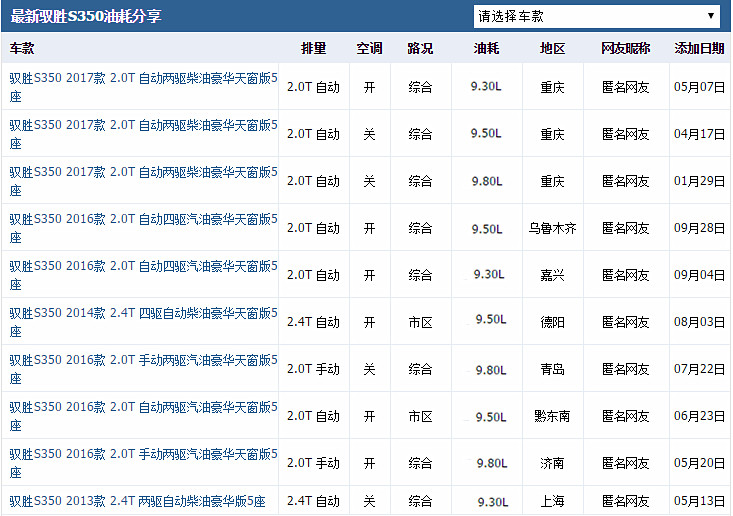The height and width of the screenshot is (516, 733).
Task: Click the 市区 road condition in the 德阳 row
Action: pos(420,322)
